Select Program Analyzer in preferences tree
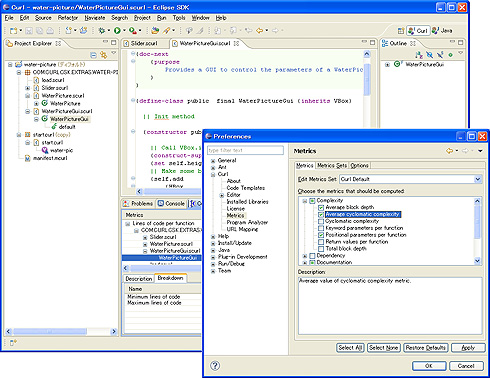 [247, 222]
